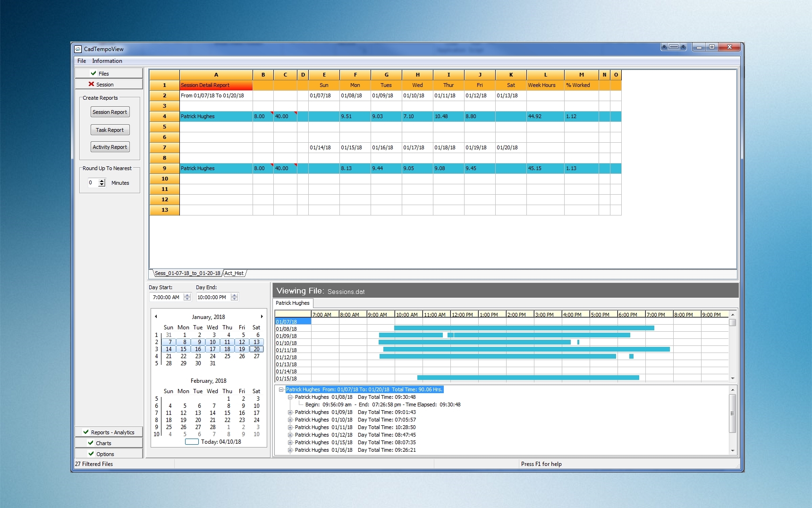Create an Activity Report
Viewport: 812px width, 508px height.
110,147
